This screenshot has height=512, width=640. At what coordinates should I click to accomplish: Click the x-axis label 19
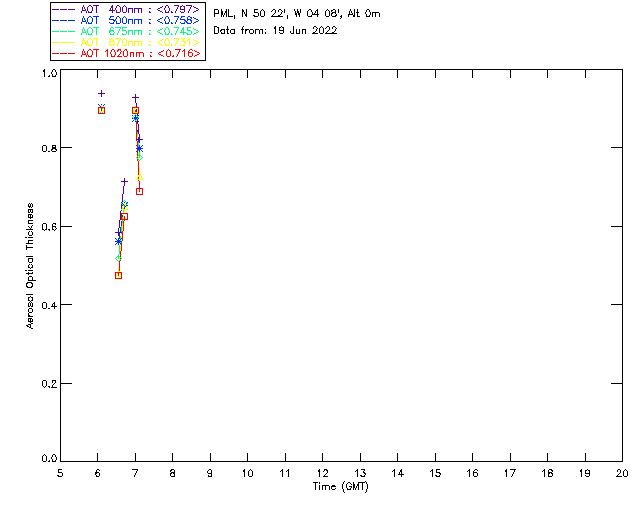[x=585, y=473]
